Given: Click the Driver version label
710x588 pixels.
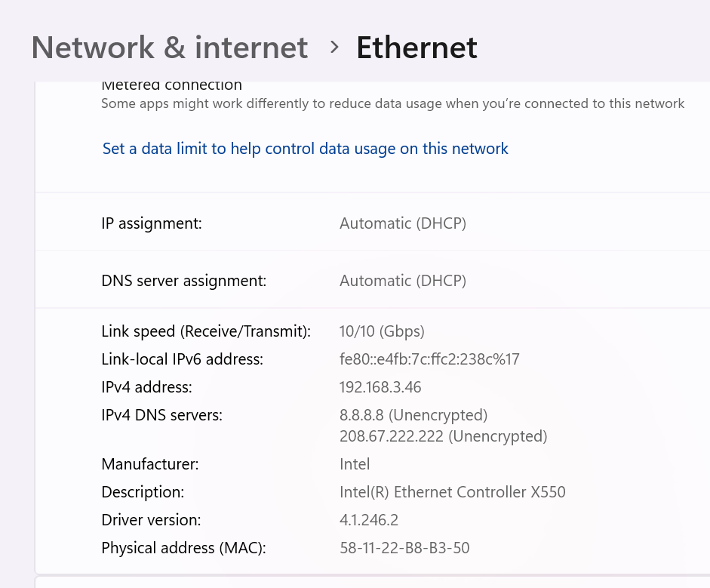Looking at the screenshot, I should pos(151,520).
